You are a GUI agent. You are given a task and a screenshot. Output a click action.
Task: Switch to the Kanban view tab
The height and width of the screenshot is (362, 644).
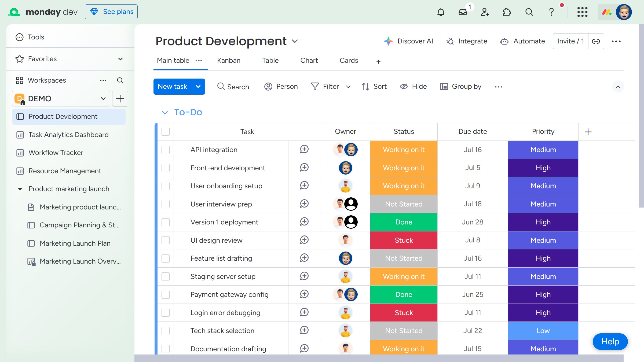(x=229, y=61)
